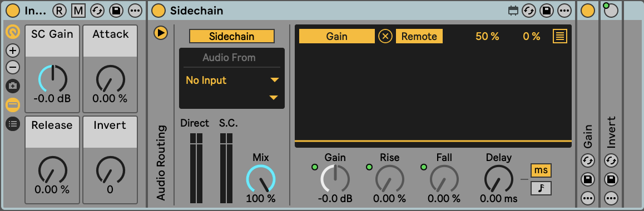This screenshot has height=211, width=644.
Task: Click the Sidechain device title
Action: tap(197, 11)
